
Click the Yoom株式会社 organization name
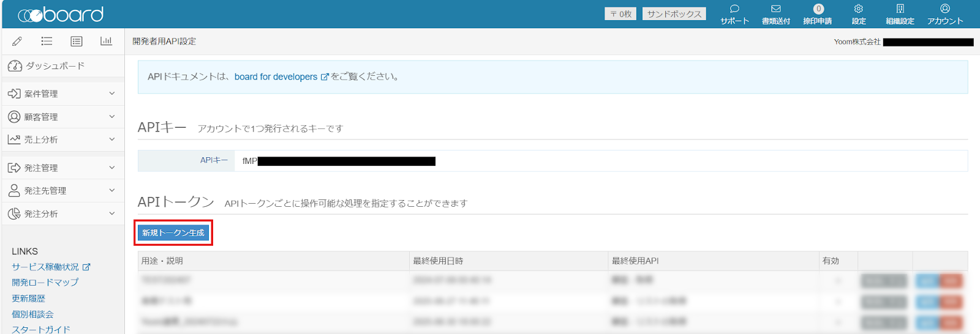[x=857, y=42]
